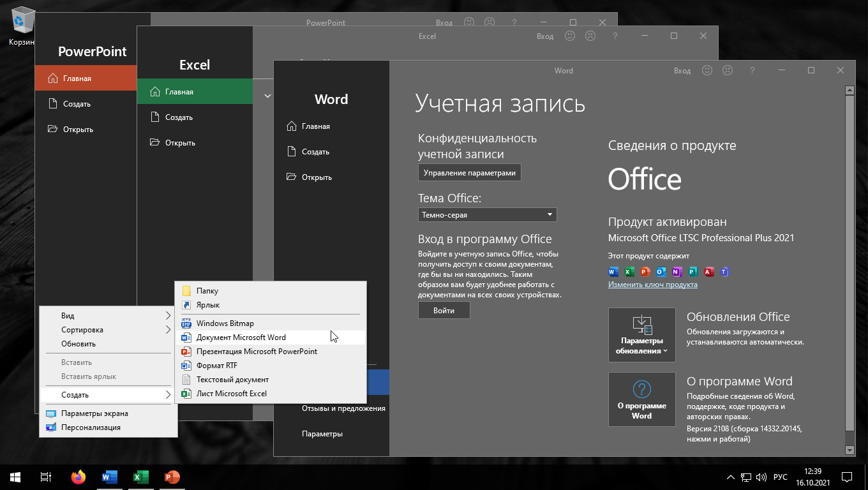Show hidden tray icons chevron

(731, 477)
